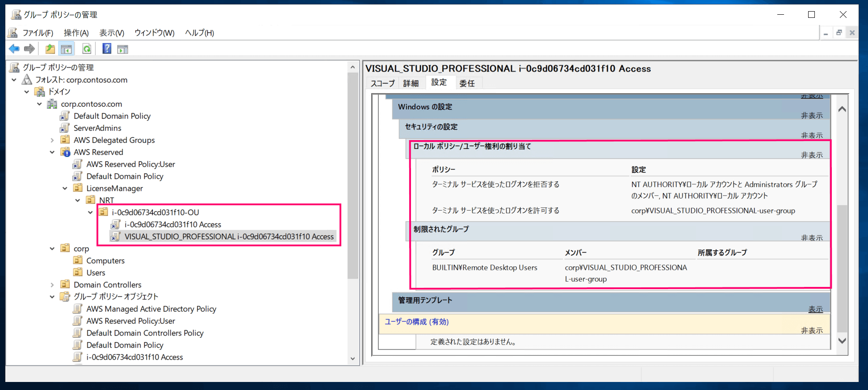
Task: Collapse the グループ ポリシー オブジェクト node
Action: click(x=52, y=297)
